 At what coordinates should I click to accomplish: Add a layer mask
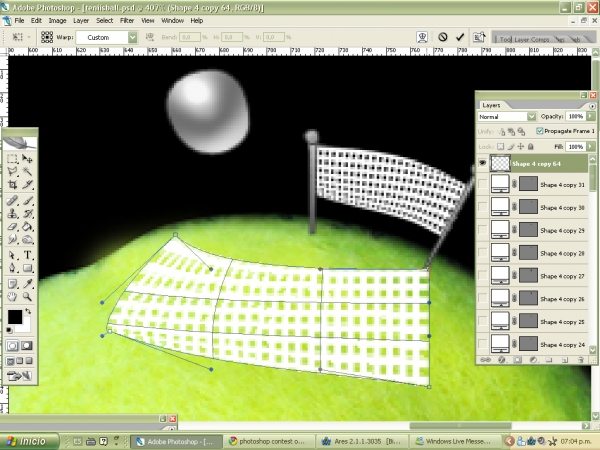tap(517, 360)
